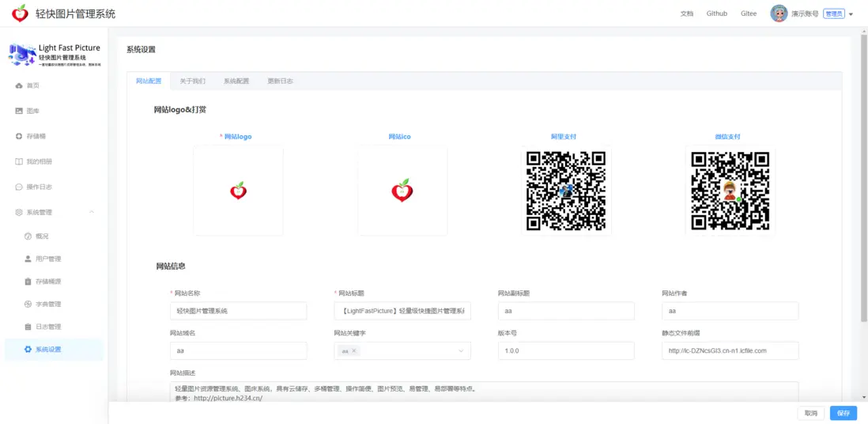Click the 取消 button
Image resolution: width=868 pixels, height=424 pixels.
(x=811, y=414)
